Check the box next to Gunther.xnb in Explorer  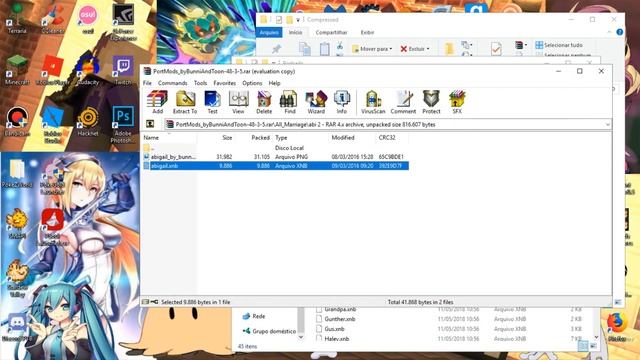(319, 319)
